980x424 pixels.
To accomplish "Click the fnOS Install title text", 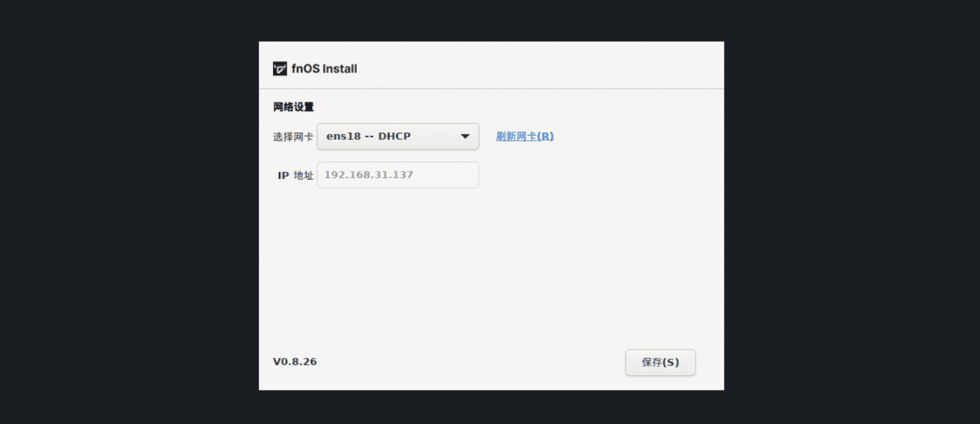I will coord(324,69).
